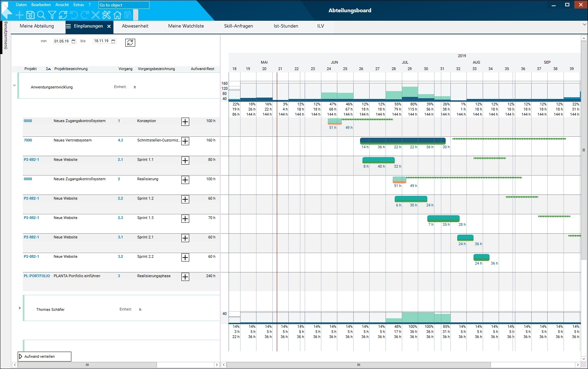The height and width of the screenshot is (369, 588).
Task: Click the table pane horizontal scrollbar thumb
Action: 87,365
